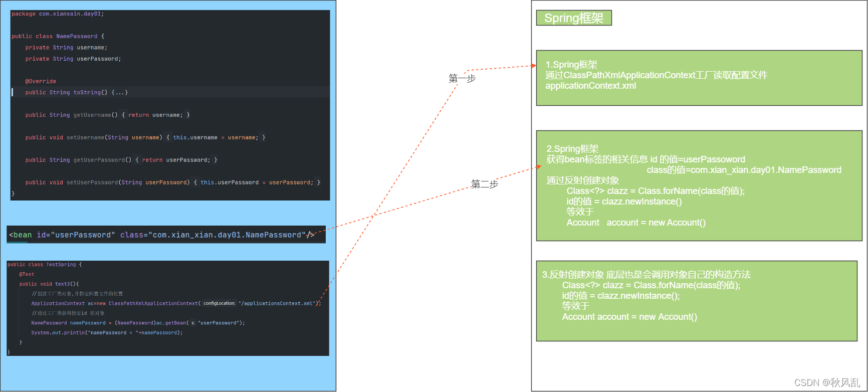Click the '1.Spring框架' heading in step one box
Screen dimensions: 868x392
point(571,65)
